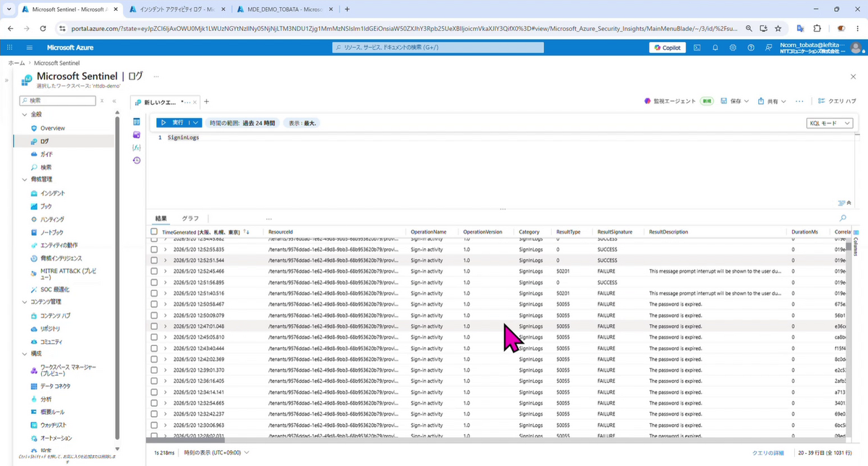Open データ コネクタ in the sidebar
The image size is (868, 466).
point(56,386)
